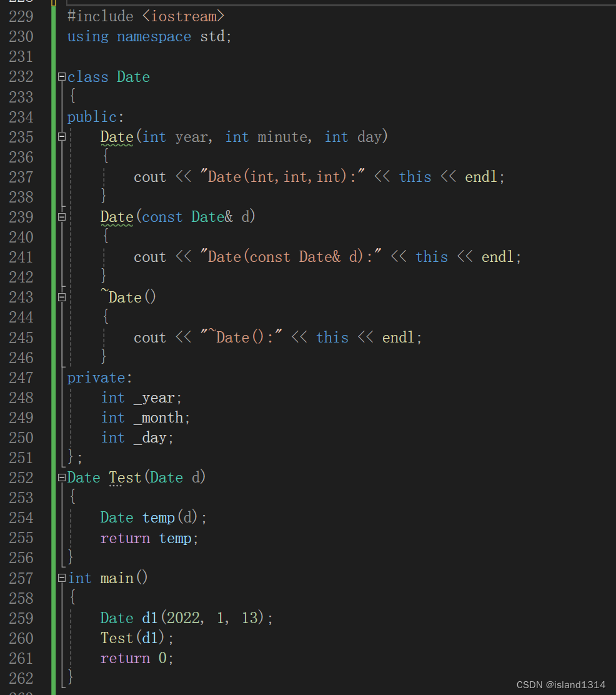Click the 'day' parameter on line 235

[370, 137]
